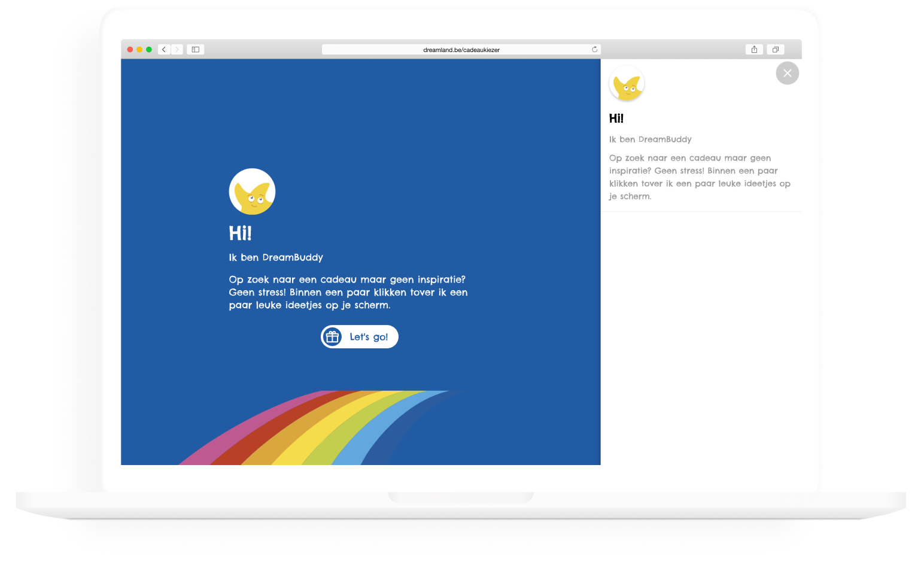Click 'Ik ben DreamBuddy' text on blue page
The image size is (924, 562).
point(276,257)
